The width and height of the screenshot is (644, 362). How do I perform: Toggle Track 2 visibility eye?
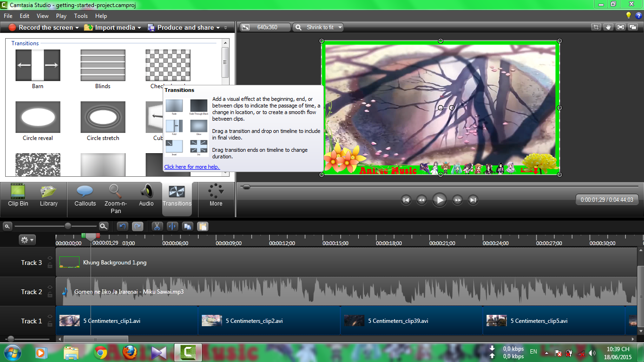point(50,287)
